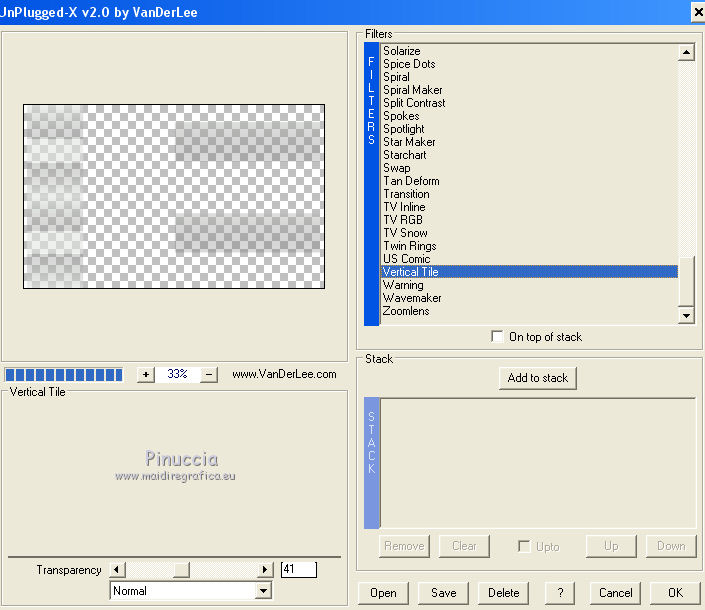Click filter list scroll up arrow
This screenshot has height=610, width=705.
pos(686,53)
